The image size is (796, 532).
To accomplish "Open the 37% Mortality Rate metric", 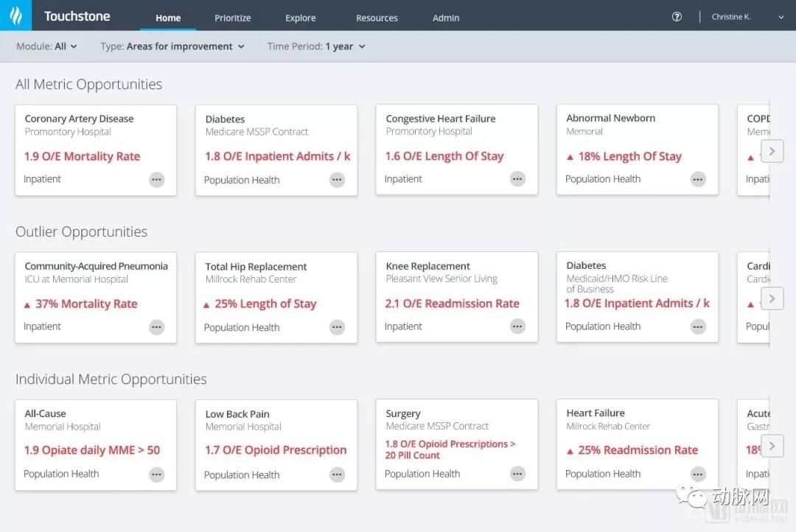I will point(81,304).
